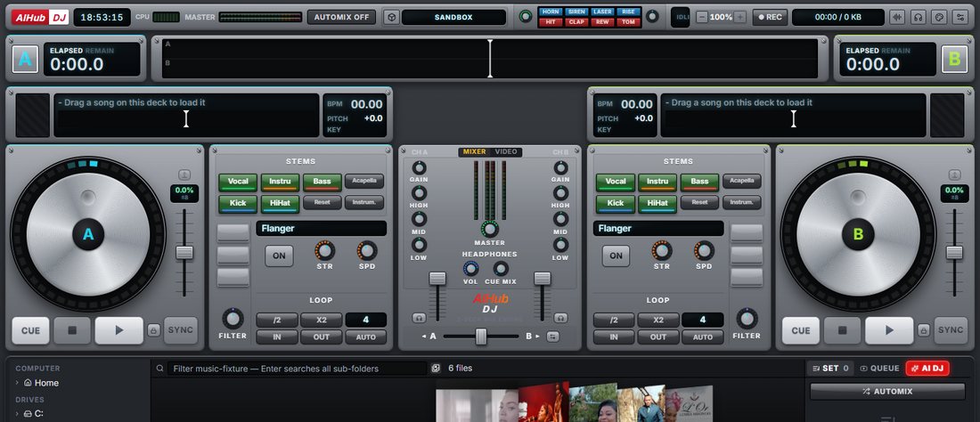
Task: Start recording with the REC button
Action: click(770, 17)
